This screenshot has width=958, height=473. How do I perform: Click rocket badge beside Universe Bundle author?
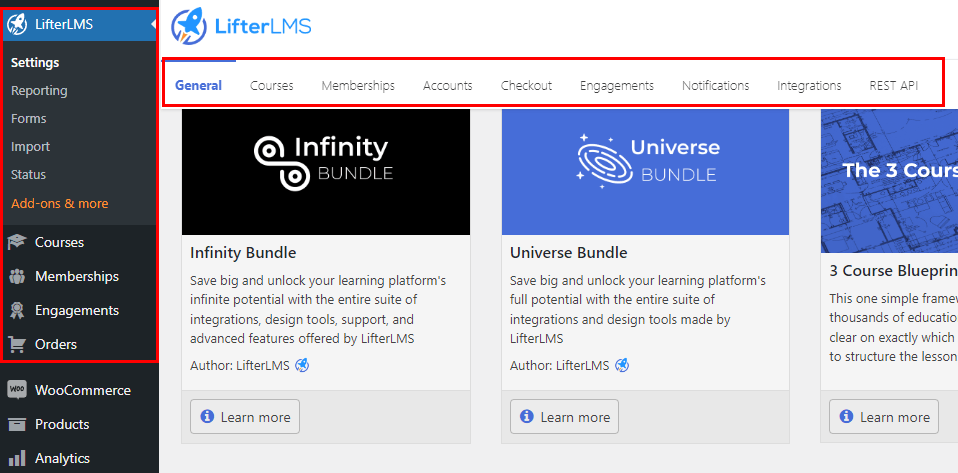[622, 365]
